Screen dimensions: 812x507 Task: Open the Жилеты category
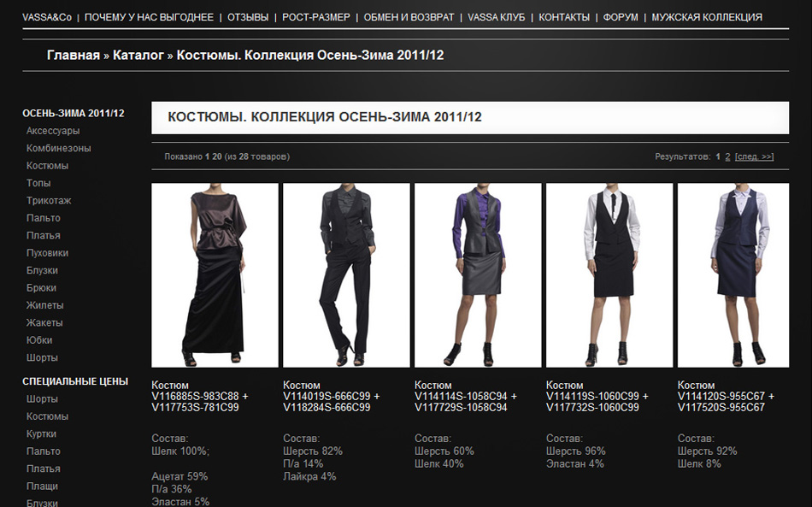pyautogui.click(x=44, y=304)
